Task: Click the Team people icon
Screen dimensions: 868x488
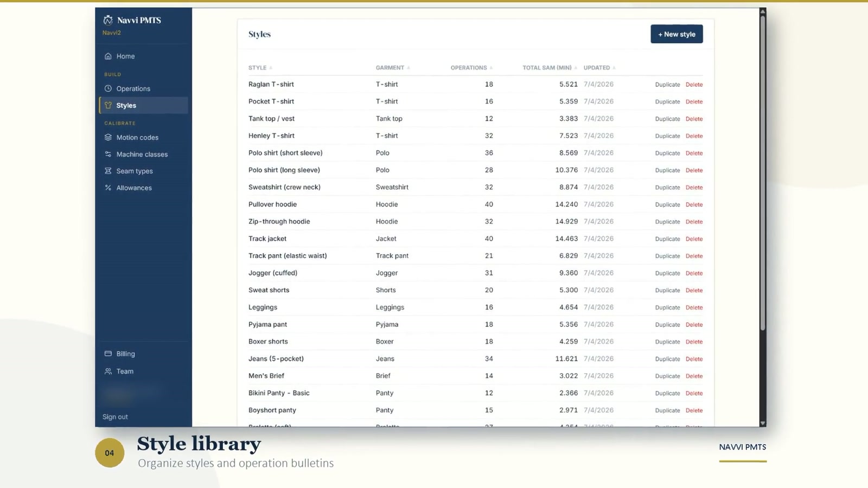Action: (108, 371)
